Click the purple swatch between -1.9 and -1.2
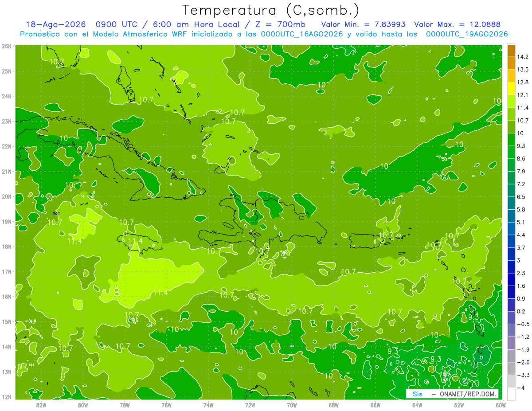This screenshot has width=532, height=411. pos(512,343)
